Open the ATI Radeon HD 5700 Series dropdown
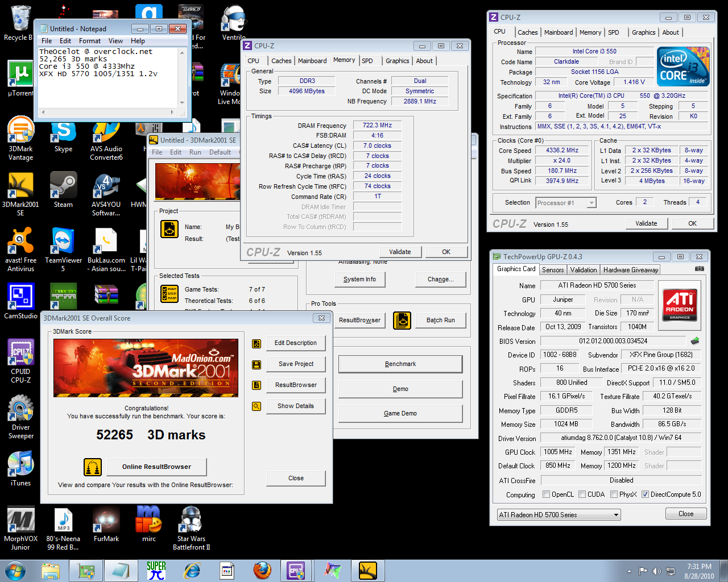The width and height of the screenshot is (728, 582). (x=559, y=515)
